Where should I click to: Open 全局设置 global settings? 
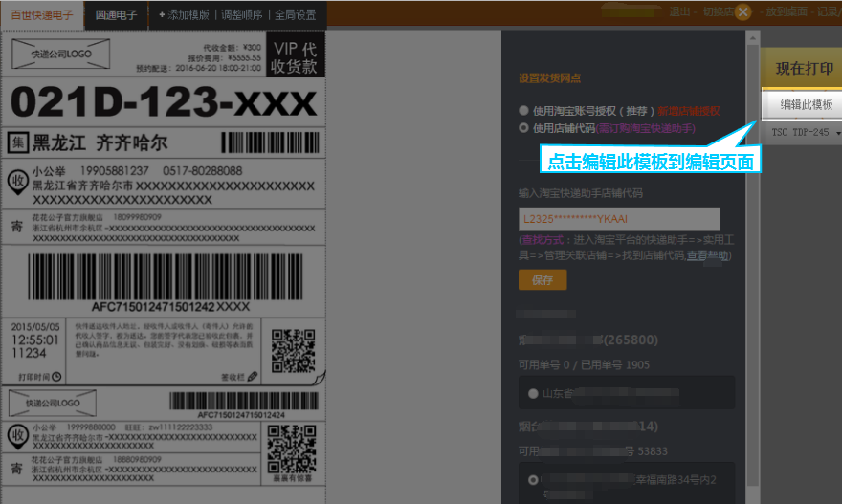pos(295,15)
